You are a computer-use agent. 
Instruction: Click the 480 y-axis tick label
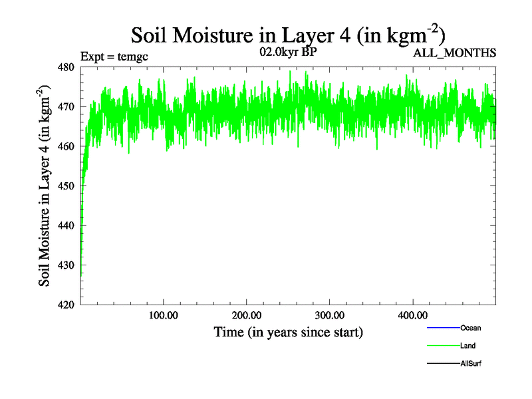66,67
